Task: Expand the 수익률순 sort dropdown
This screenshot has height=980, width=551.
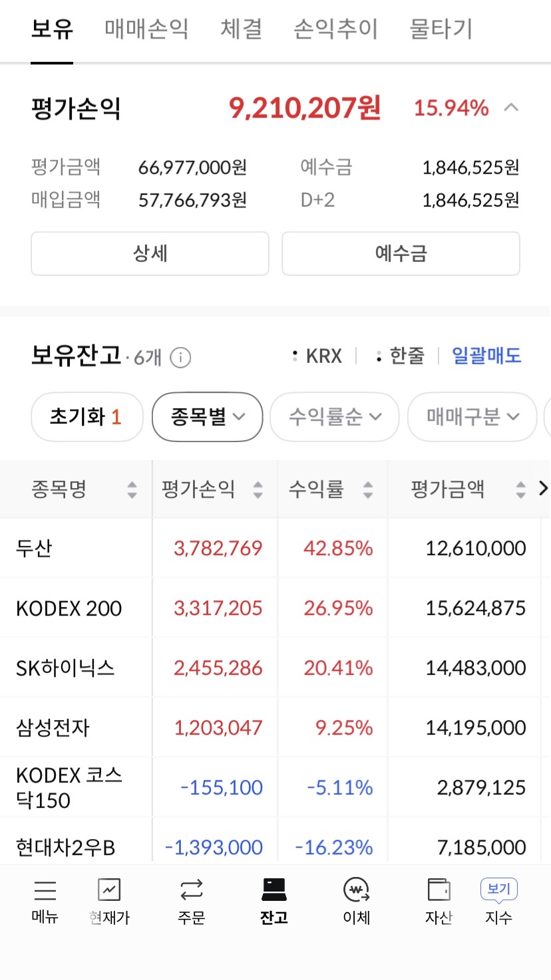Action: pyautogui.click(x=335, y=417)
